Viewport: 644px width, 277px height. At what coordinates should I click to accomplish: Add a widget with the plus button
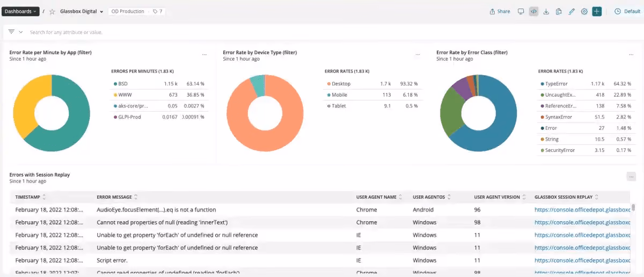pyautogui.click(x=597, y=11)
